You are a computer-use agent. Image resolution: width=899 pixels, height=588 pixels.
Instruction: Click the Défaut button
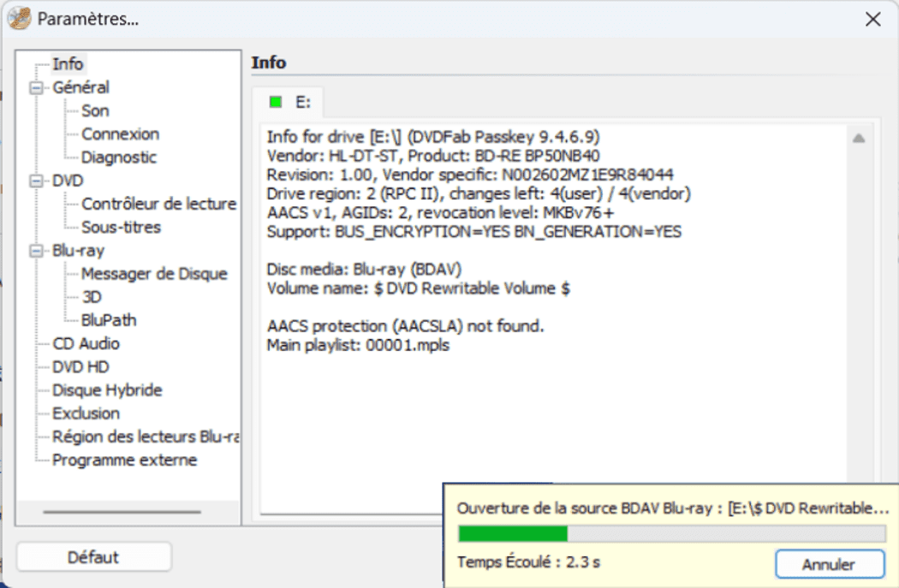[x=94, y=557]
